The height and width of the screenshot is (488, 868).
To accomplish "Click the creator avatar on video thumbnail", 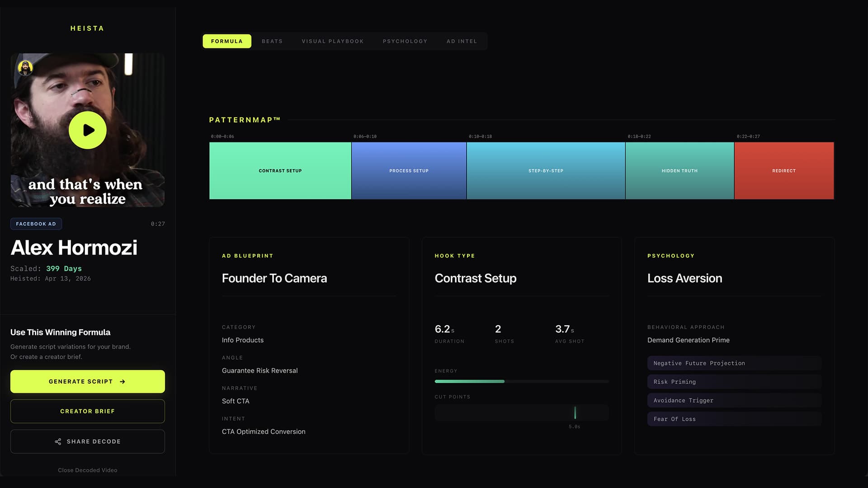I will coord(25,68).
